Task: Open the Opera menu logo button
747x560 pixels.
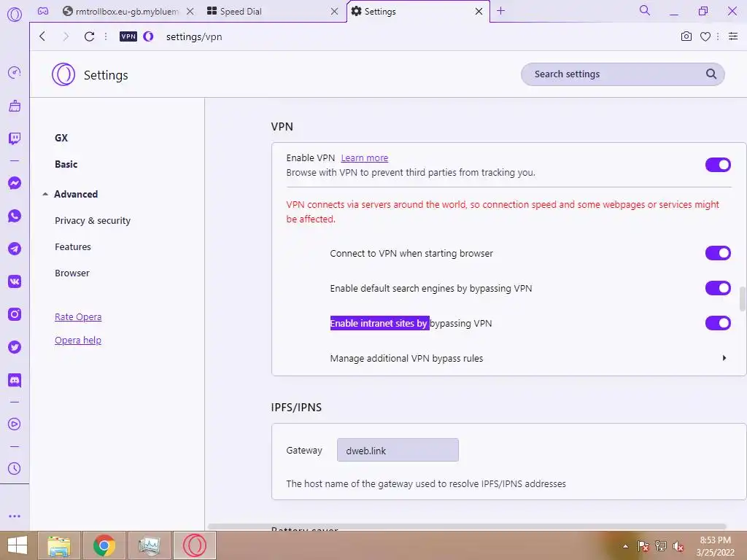Action: tap(15, 15)
